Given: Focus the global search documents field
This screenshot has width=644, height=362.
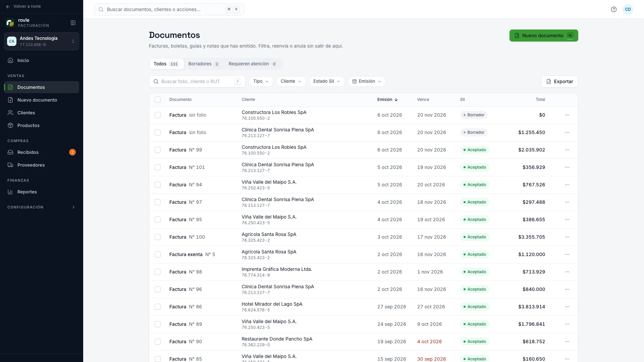Looking at the screenshot, I should pyautogui.click(x=169, y=9).
